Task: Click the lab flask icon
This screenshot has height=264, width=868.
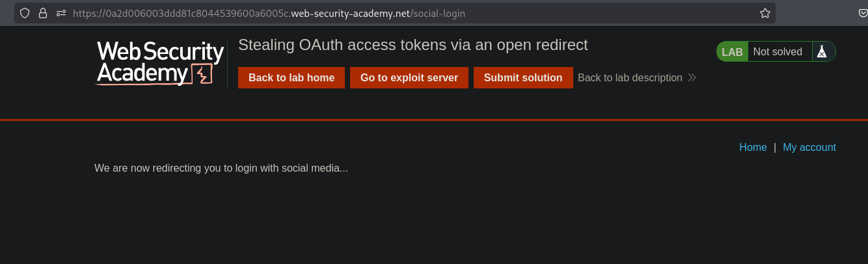Action: point(822,52)
